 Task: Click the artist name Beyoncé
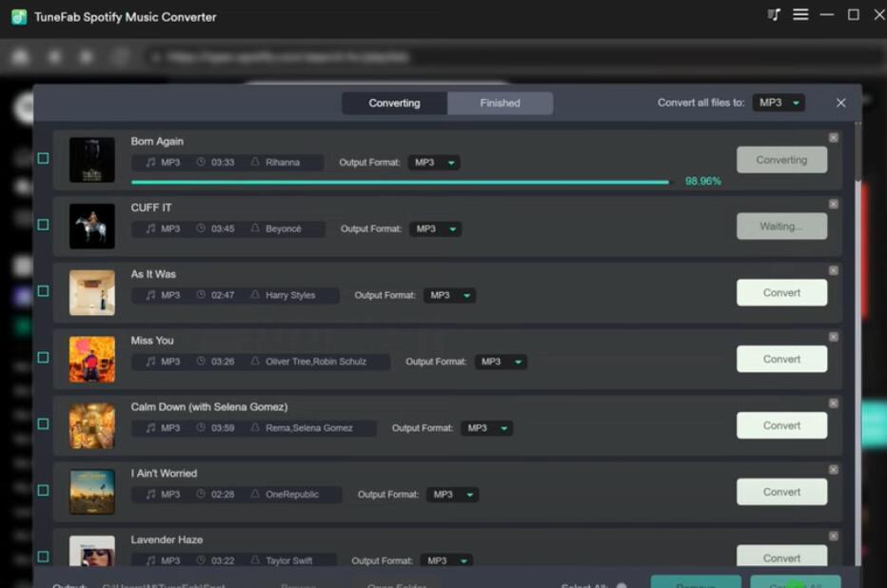284,229
